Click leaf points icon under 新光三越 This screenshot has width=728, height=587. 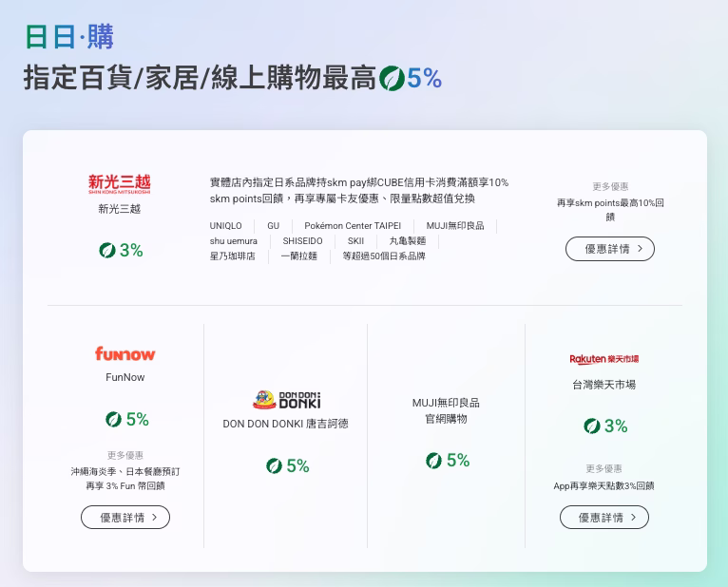pos(107,251)
